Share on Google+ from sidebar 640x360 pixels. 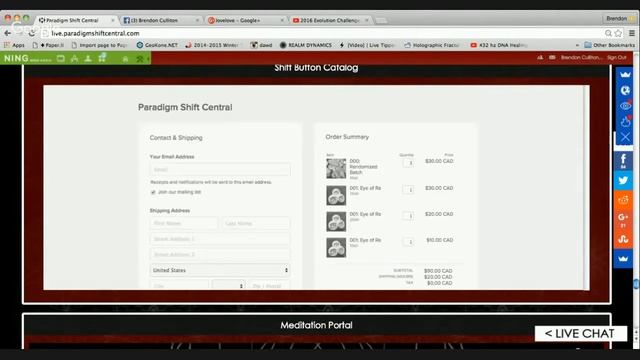click(623, 220)
